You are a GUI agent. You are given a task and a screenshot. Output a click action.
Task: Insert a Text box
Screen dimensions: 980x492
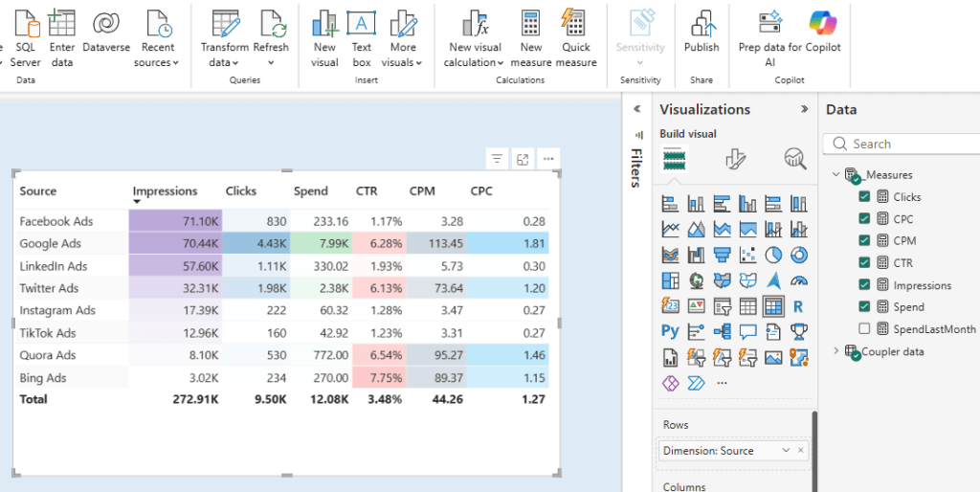tap(361, 38)
